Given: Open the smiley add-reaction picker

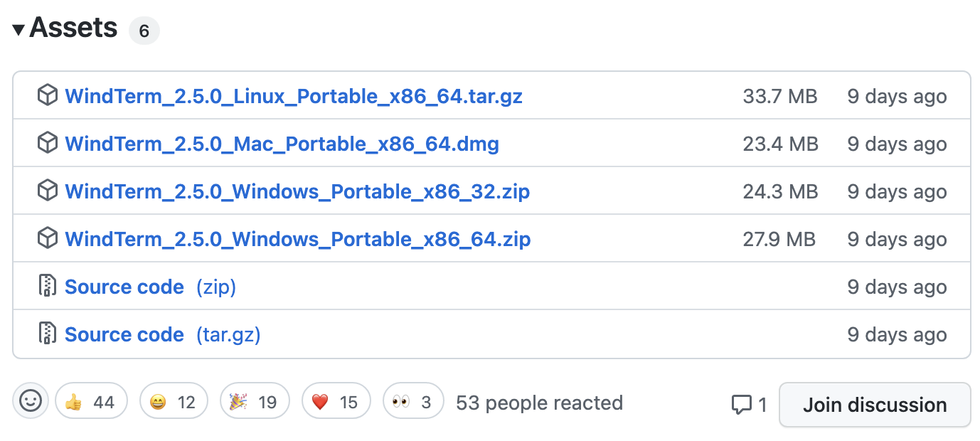Looking at the screenshot, I should 31,401.
